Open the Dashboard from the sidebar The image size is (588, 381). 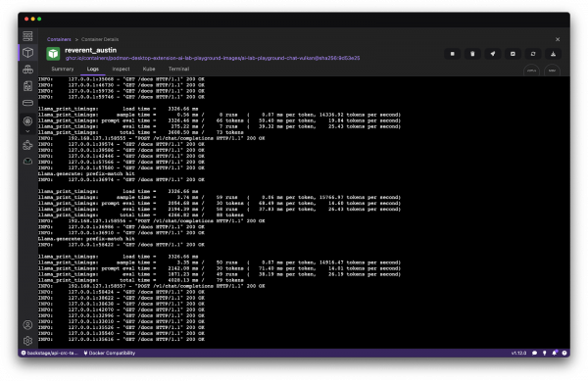(27, 36)
